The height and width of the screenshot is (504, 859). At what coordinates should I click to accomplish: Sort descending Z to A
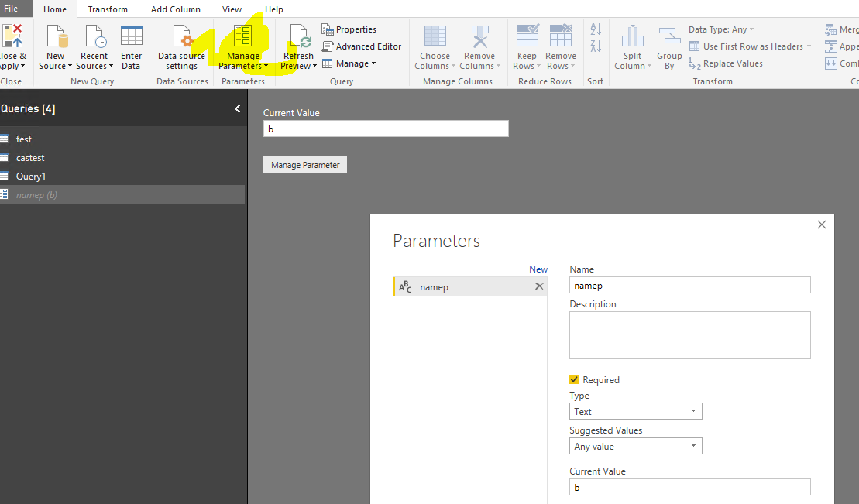click(x=596, y=46)
